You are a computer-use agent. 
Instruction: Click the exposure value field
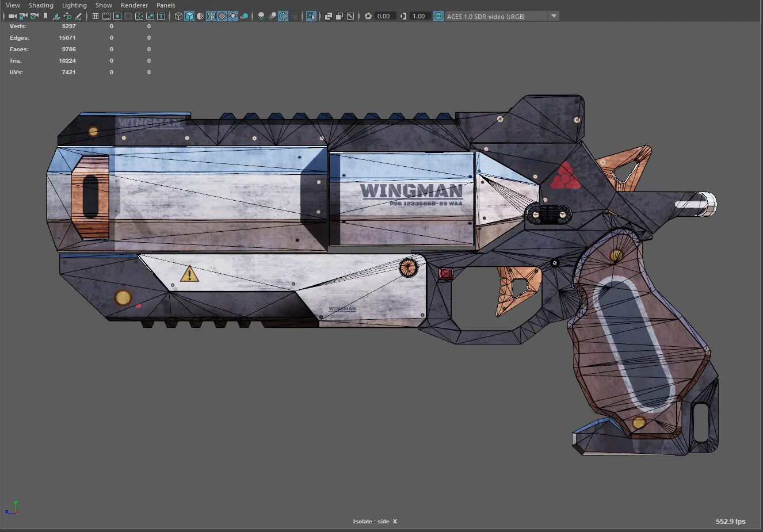click(x=383, y=16)
